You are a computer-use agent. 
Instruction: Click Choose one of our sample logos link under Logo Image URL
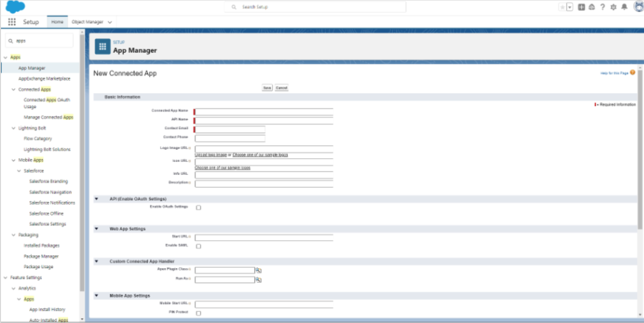click(260, 155)
